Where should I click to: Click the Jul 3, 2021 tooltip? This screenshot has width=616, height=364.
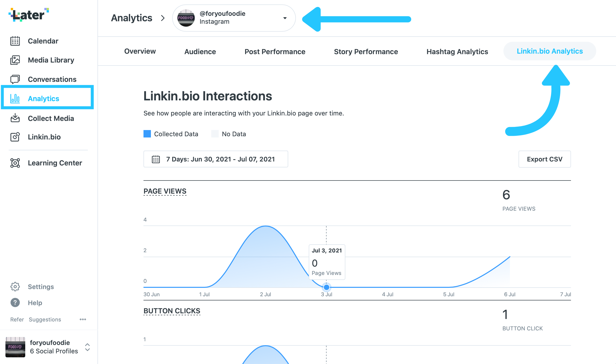pyautogui.click(x=327, y=262)
